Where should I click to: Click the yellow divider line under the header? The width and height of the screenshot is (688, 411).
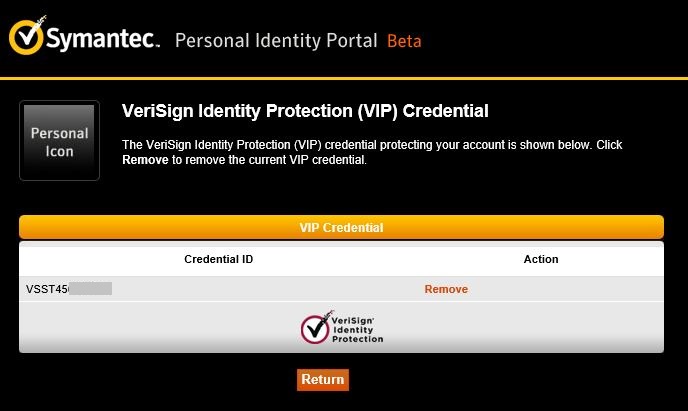pyautogui.click(x=344, y=77)
